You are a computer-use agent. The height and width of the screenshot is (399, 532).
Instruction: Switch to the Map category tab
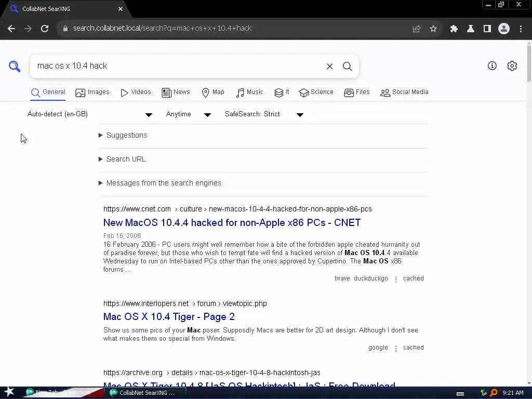coord(212,92)
